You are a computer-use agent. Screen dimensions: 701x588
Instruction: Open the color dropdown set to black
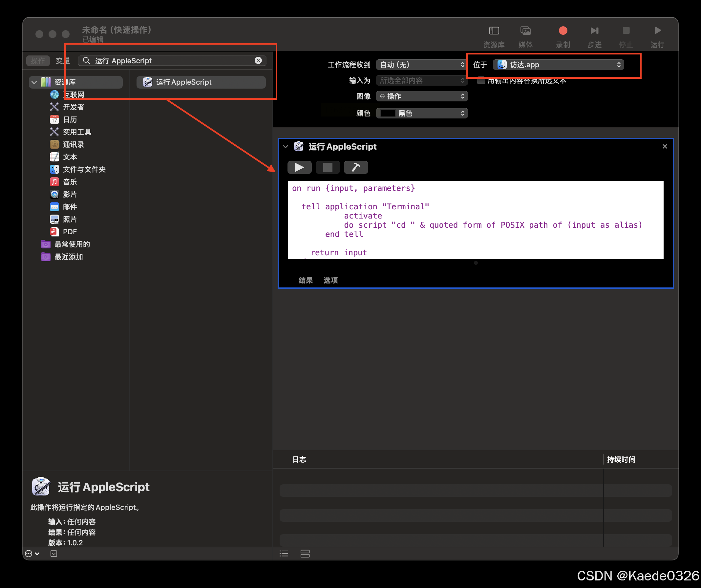tap(422, 114)
